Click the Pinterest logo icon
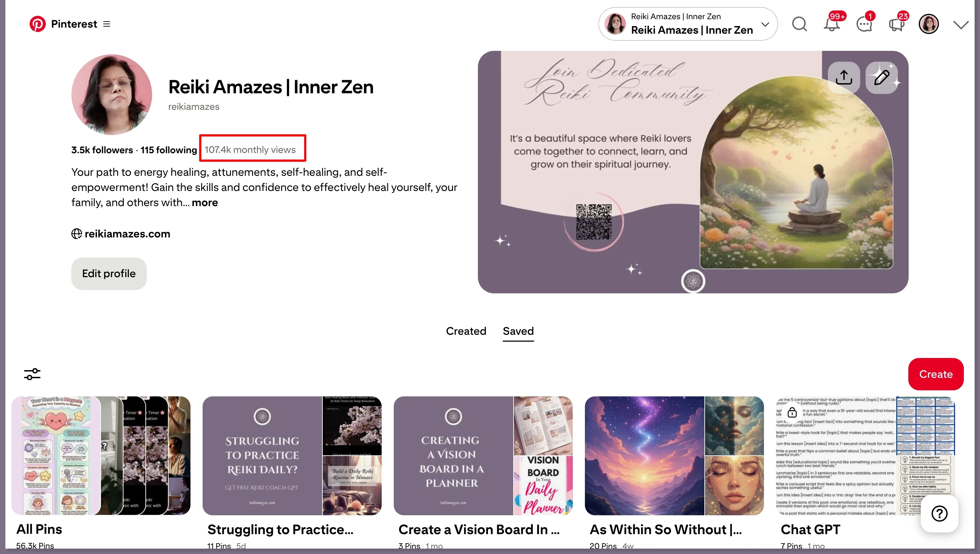 pyautogui.click(x=38, y=24)
